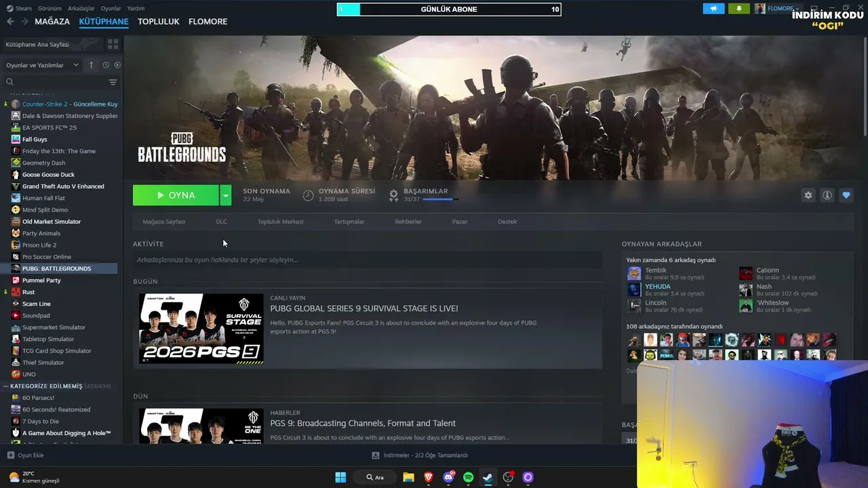Open Oyunlar ve Yazılımlar dropdown
This screenshot has width=868, height=488.
point(43,65)
